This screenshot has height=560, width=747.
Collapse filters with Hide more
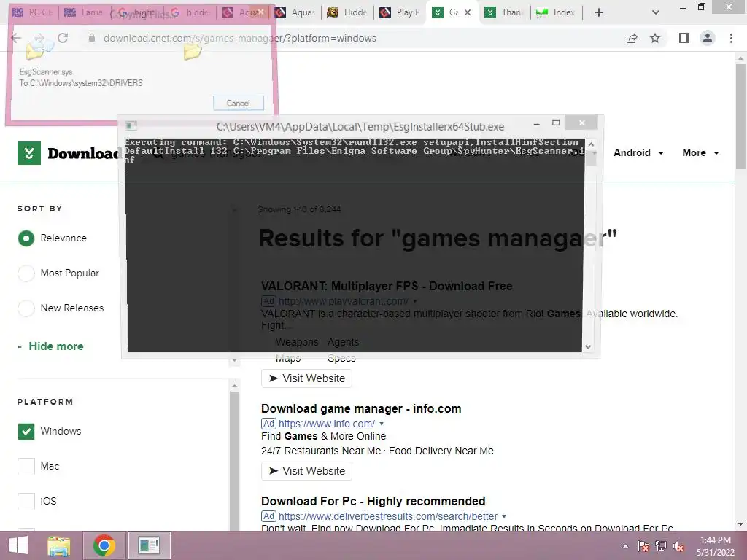(50, 346)
